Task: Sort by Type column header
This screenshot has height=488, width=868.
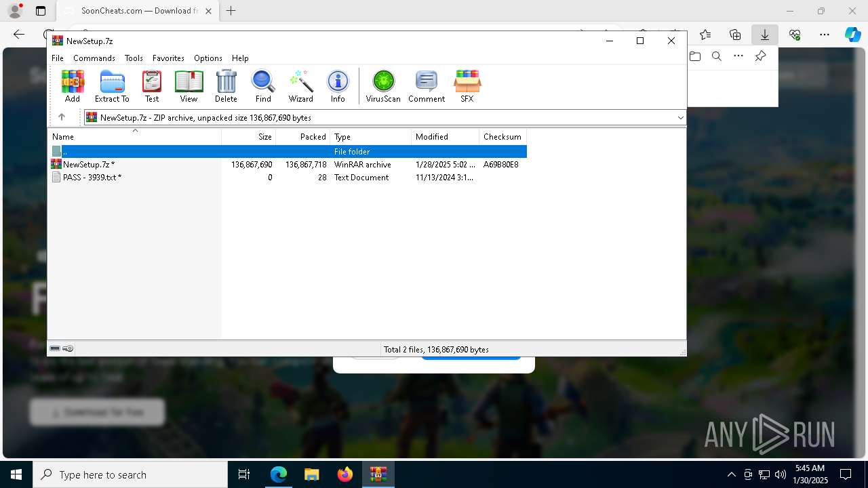Action: click(x=370, y=137)
